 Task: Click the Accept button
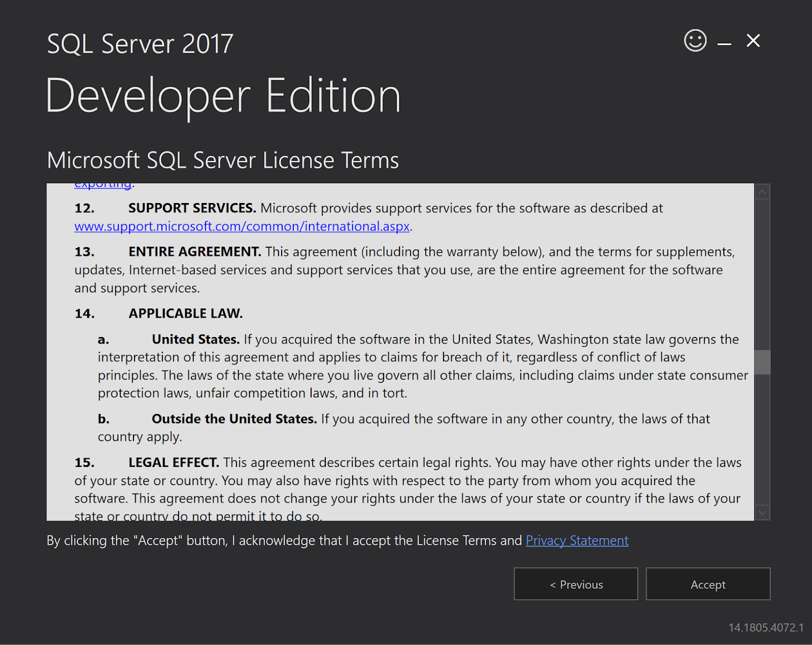click(707, 584)
